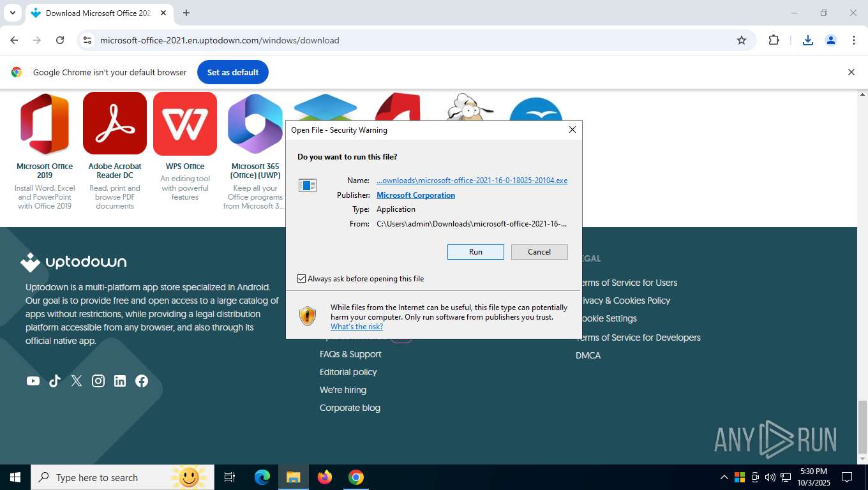Viewport: 868px width, 490px height.
Task: View site information icon in address bar
Action: coord(87,40)
